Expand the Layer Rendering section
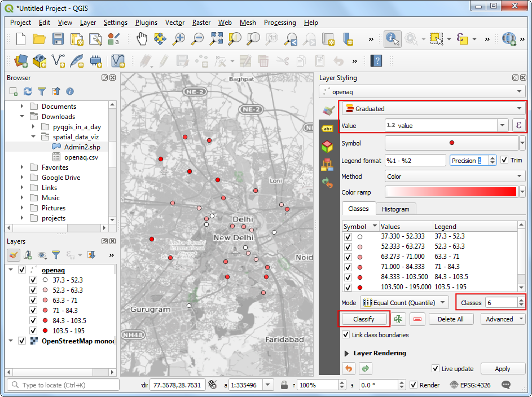 (x=346, y=353)
